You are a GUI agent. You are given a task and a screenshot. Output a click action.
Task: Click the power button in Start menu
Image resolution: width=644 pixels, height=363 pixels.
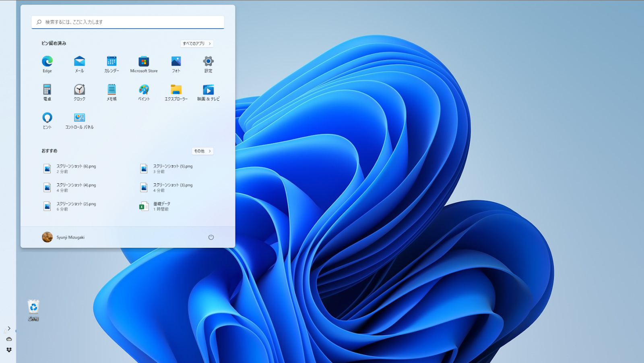point(211,237)
